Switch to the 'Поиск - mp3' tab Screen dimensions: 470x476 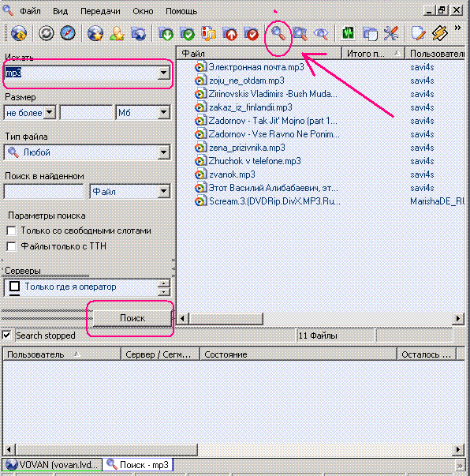pos(138,464)
